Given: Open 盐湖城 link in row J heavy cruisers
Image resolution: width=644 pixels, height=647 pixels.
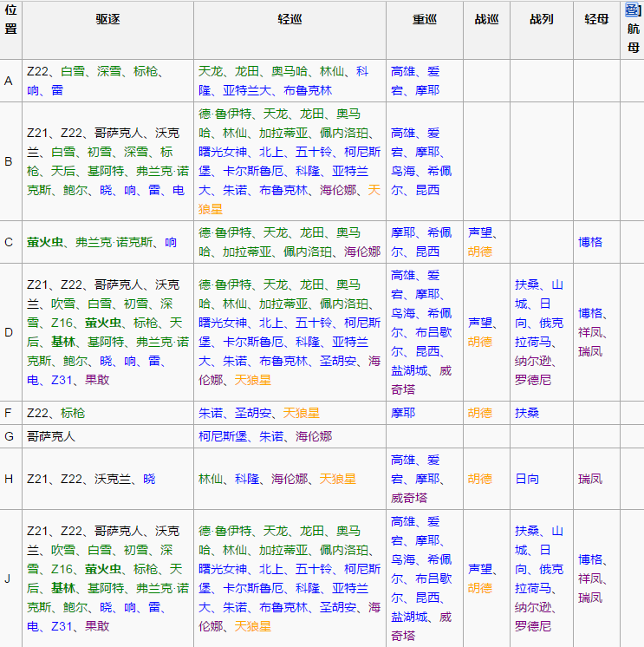Looking at the screenshot, I should tap(409, 617).
